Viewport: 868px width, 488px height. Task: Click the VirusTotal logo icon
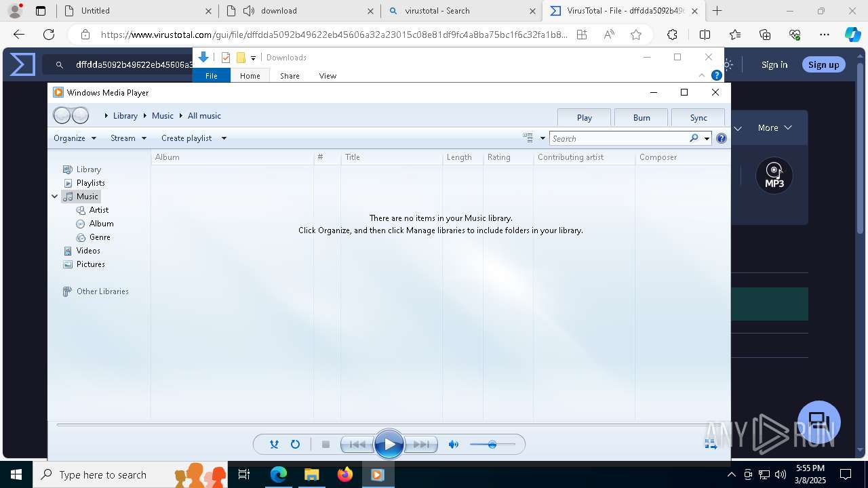(22, 64)
